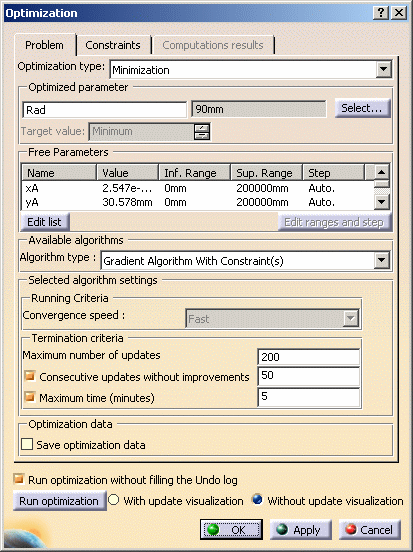Click Cancel with red indicator
The height and width of the screenshot is (552, 413).
370,529
